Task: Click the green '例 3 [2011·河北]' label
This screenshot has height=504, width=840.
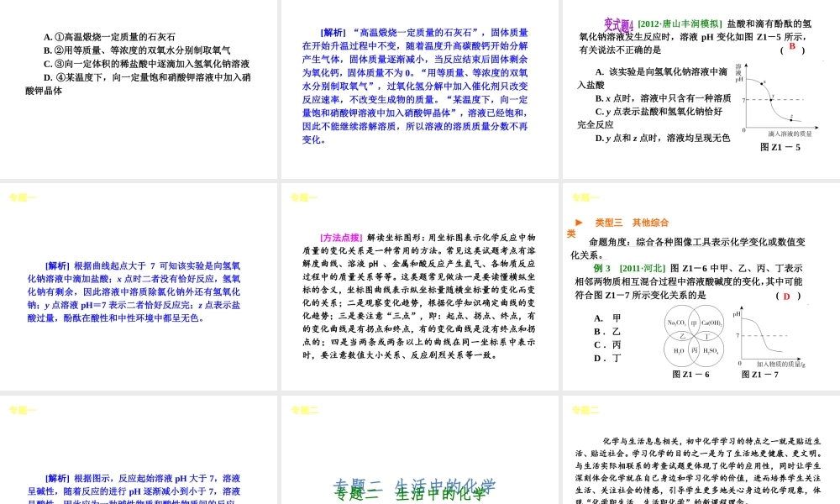Action: click(x=629, y=268)
